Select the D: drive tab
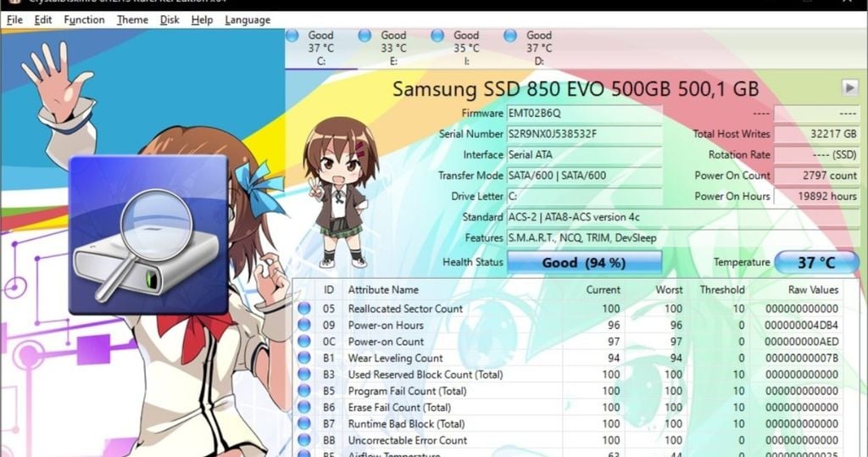 (x=539, y=48)
